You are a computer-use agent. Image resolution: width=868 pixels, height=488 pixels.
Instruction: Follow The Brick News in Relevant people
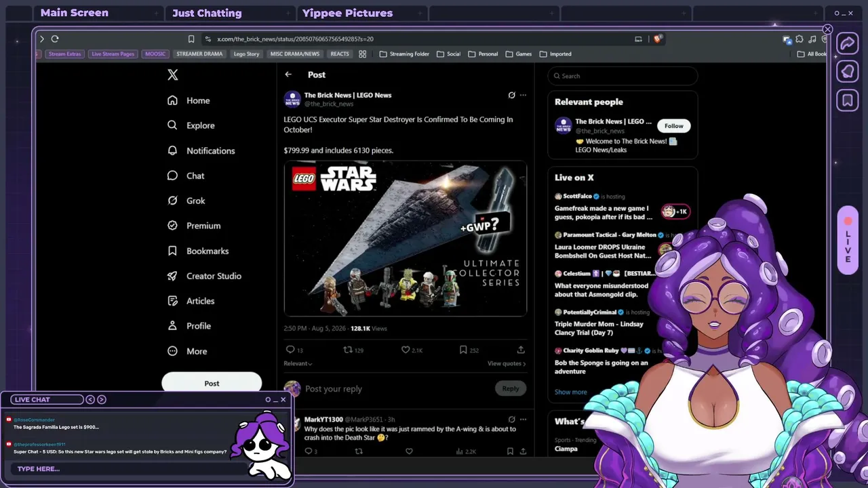(673, 125)
